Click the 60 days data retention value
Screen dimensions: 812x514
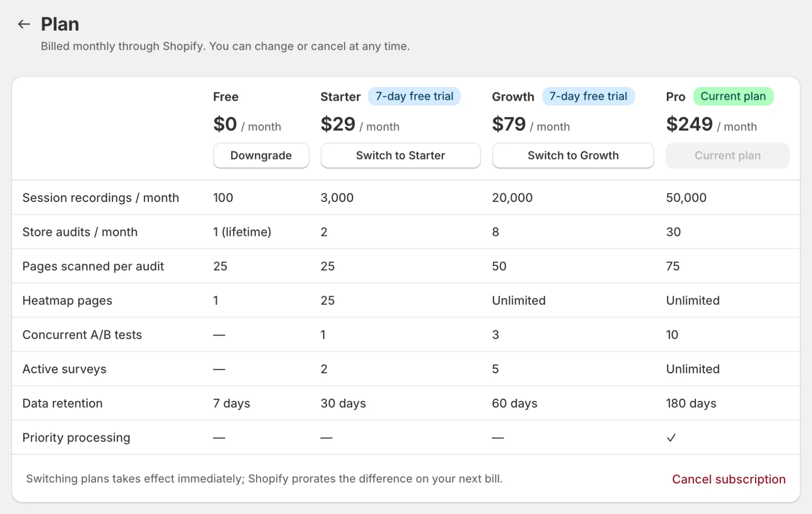514,403
